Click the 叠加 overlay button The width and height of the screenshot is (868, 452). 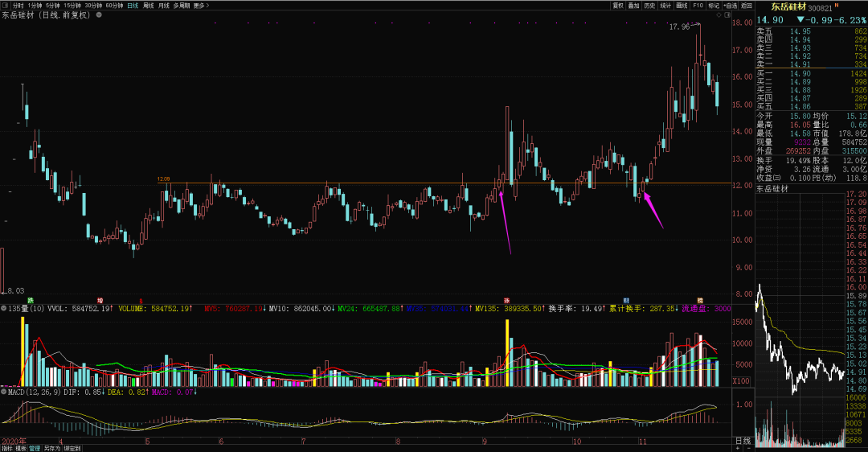point(634,5)
